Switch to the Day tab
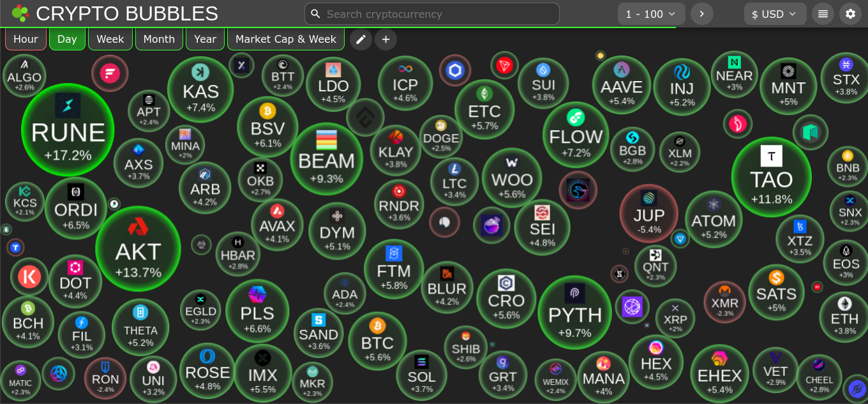The height and width of the screenshot is (404, 868). (67, 39)
